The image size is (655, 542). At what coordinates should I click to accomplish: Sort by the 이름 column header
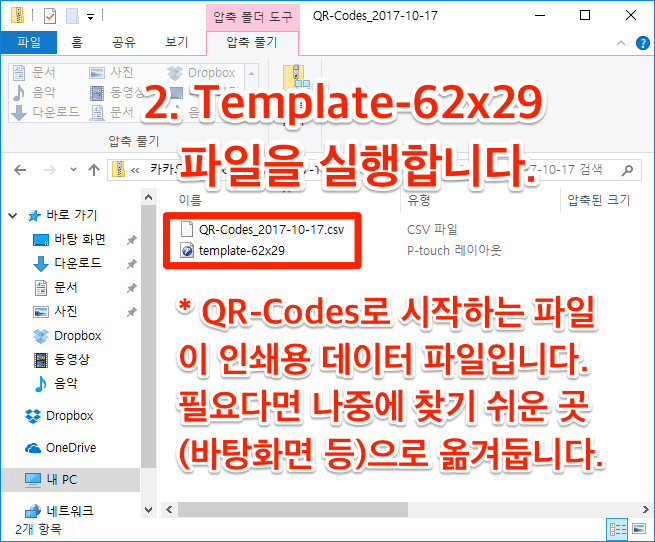click(190, 200)
